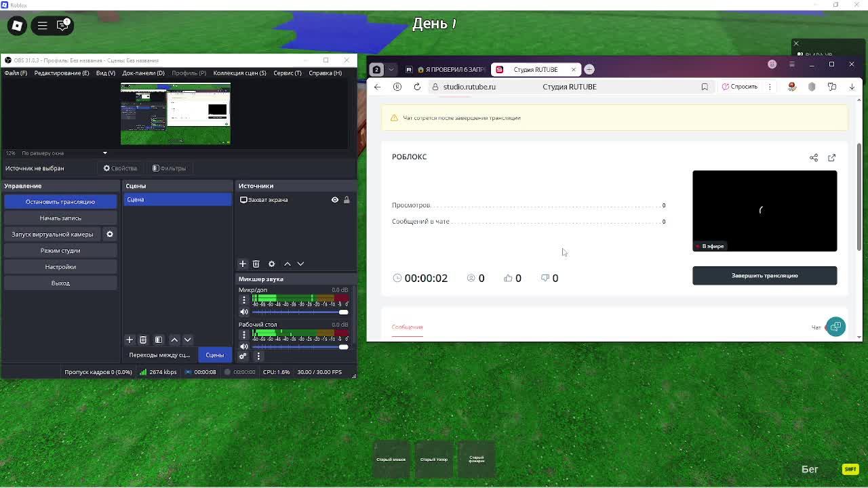Open the Коллекция сцен menu
868x488 pixels.
(239, 73)
